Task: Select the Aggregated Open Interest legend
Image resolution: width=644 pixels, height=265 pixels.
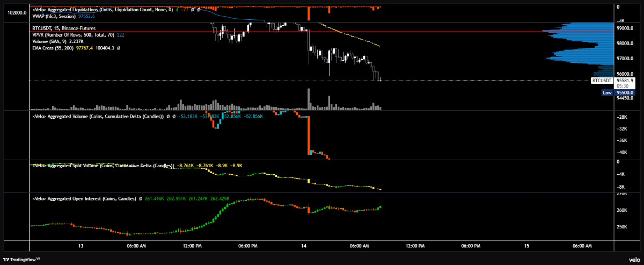Action: (84, 198)
